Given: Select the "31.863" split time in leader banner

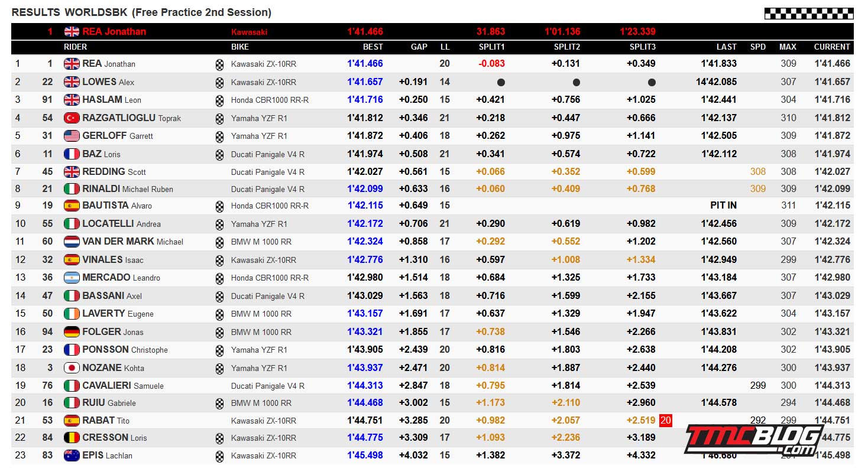Looking at the screenshot, I should click(491, 32).
